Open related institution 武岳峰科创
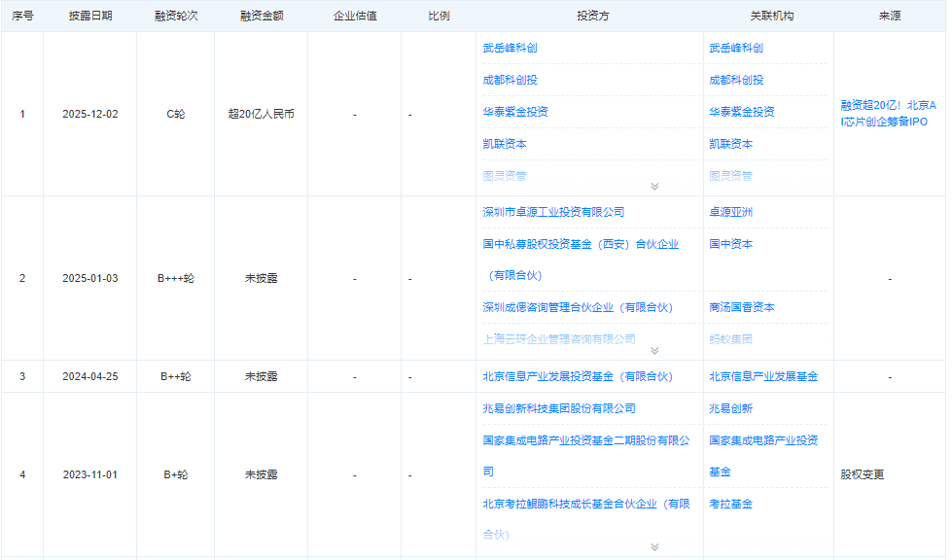 736,48
